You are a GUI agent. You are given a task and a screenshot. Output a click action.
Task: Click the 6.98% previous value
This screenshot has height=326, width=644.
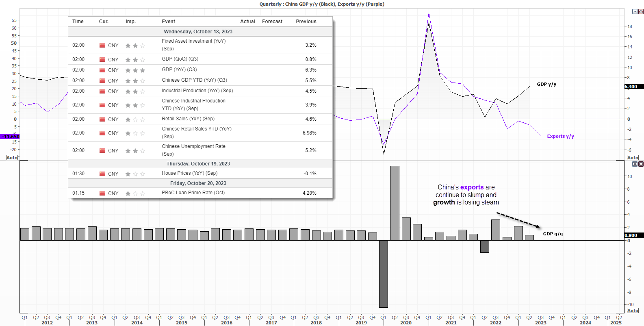point(310,133)
